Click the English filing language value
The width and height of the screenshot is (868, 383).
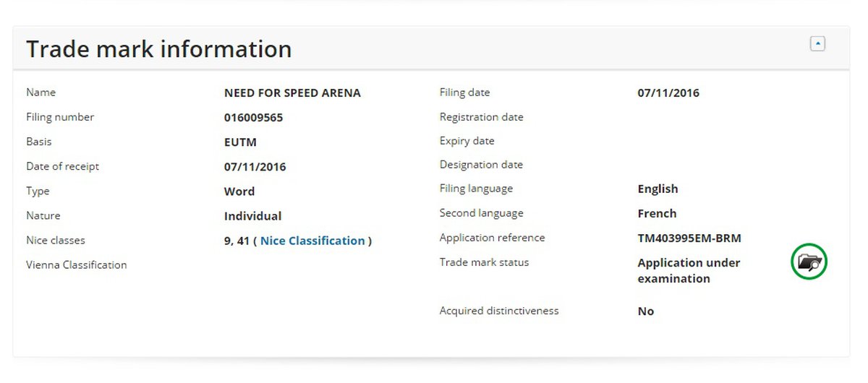pos(658,189)
